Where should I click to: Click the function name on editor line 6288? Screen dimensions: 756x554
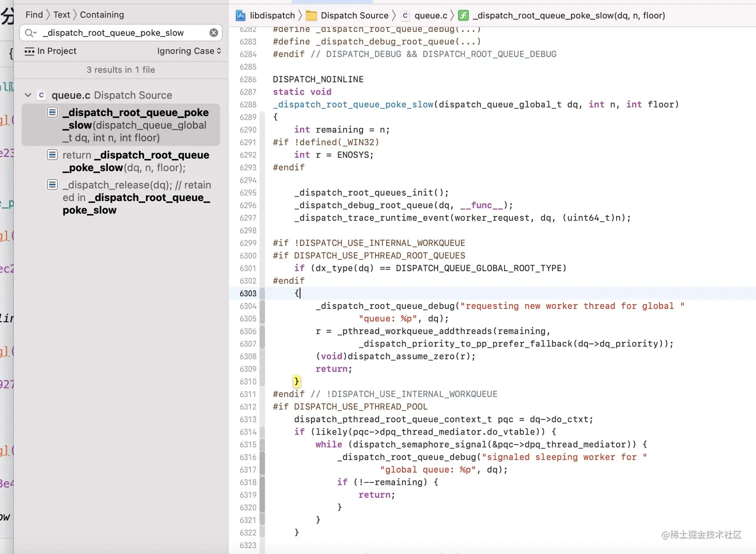point(353,104)
